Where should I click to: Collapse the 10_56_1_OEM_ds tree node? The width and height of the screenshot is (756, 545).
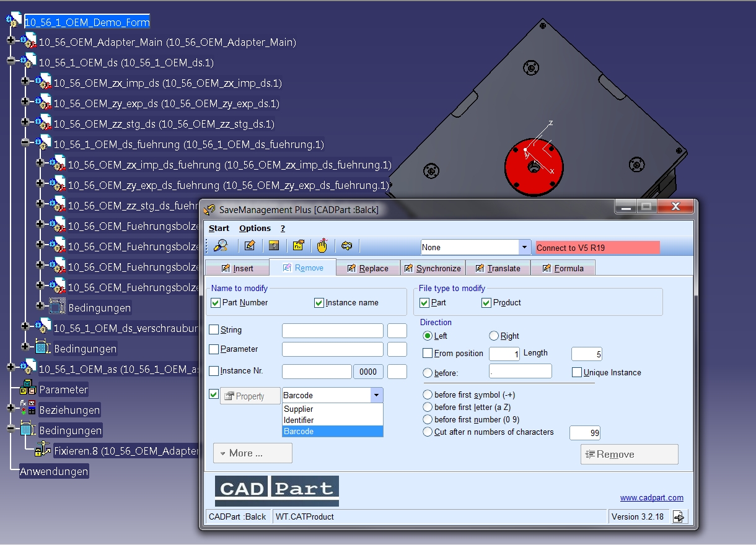11,61
